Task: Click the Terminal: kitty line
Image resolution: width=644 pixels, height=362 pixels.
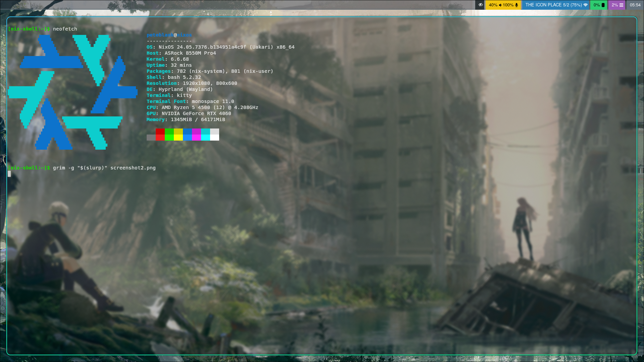Action: 169,95
